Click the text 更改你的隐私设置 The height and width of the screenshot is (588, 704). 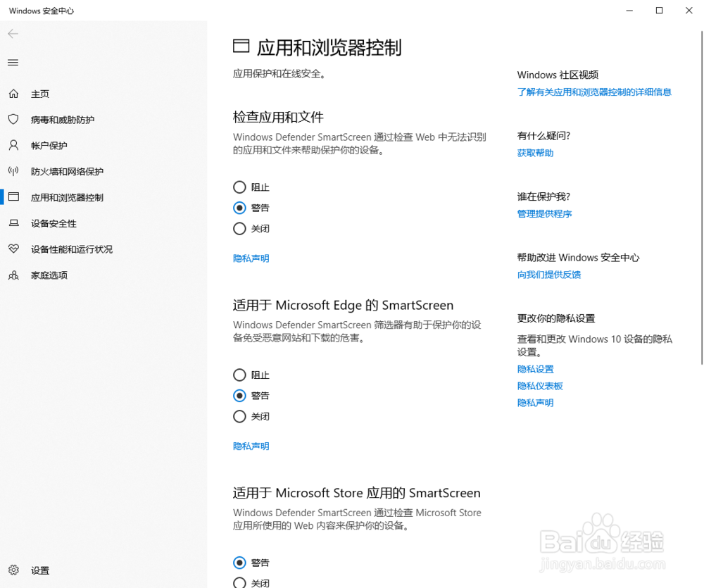coord(556,318)
